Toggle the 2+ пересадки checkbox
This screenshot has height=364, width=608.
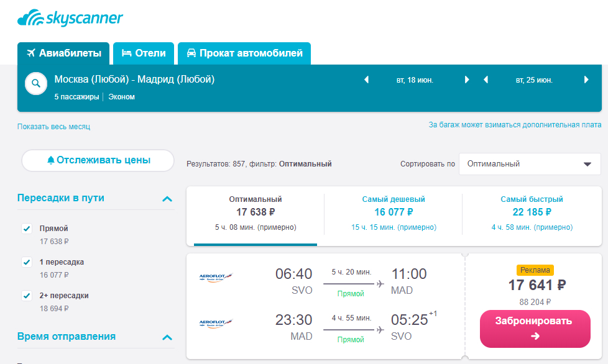pyautogui.click(x=27, y=296)
